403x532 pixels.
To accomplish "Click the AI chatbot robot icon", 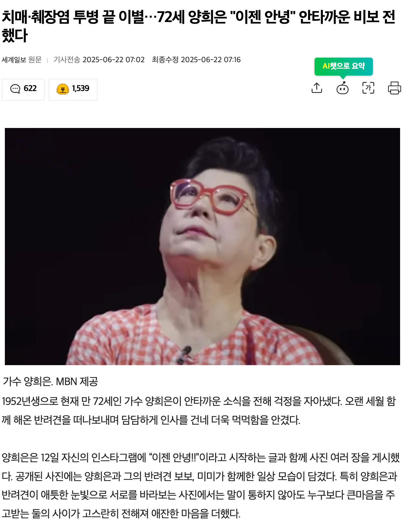I will (342, 88).
